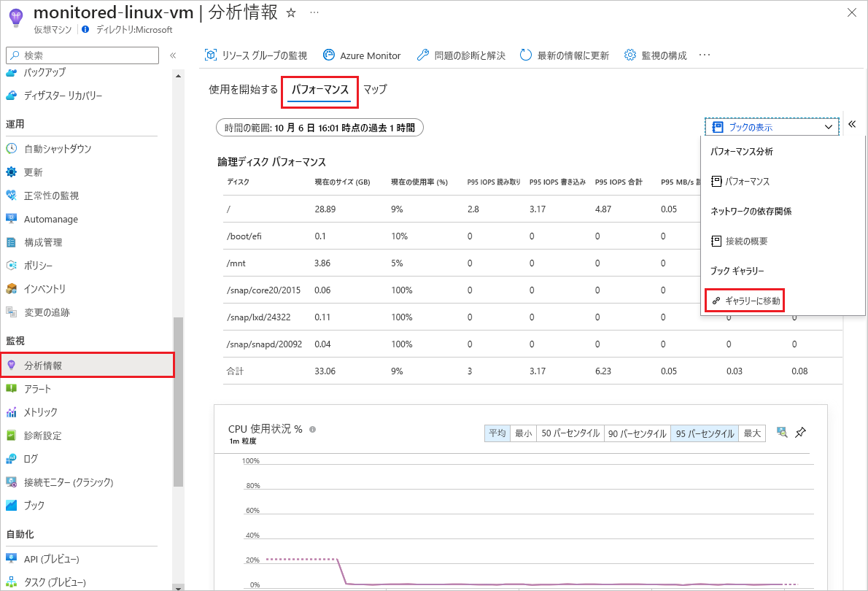Open Azure Monitor from the toolbar
The image size is (868, 591).
362,55
